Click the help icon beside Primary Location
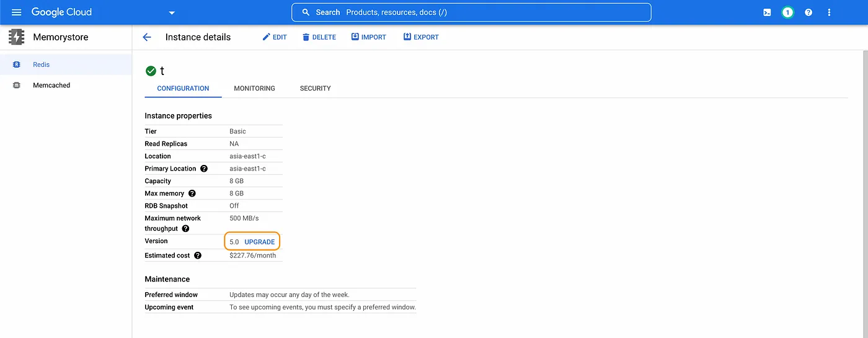The width and height of the screenshot is (868, 338). pos(204,169)
